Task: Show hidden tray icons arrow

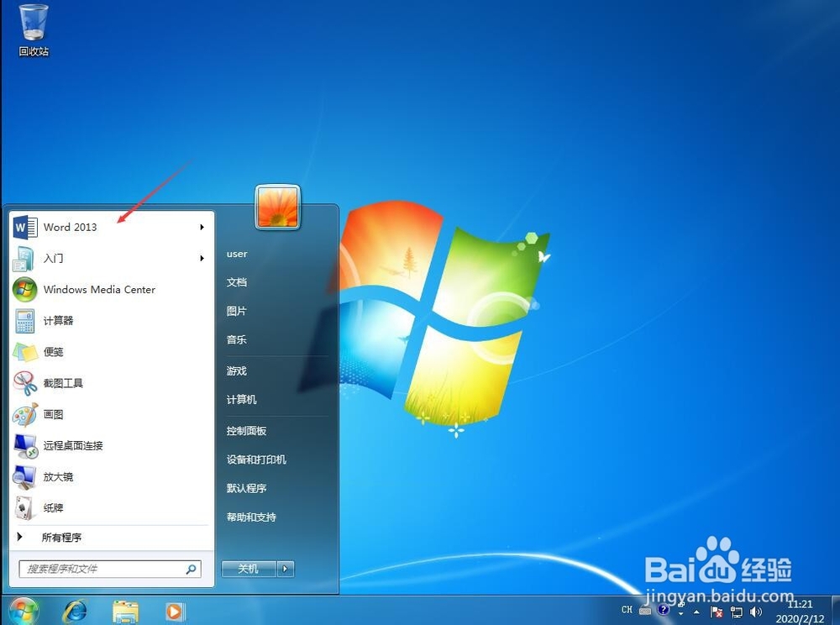Action: (x=696, y=612)
